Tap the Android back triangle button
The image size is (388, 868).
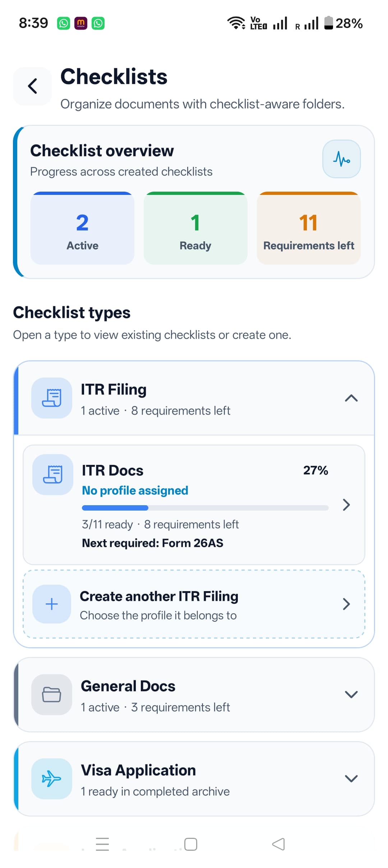coord(278,844)
